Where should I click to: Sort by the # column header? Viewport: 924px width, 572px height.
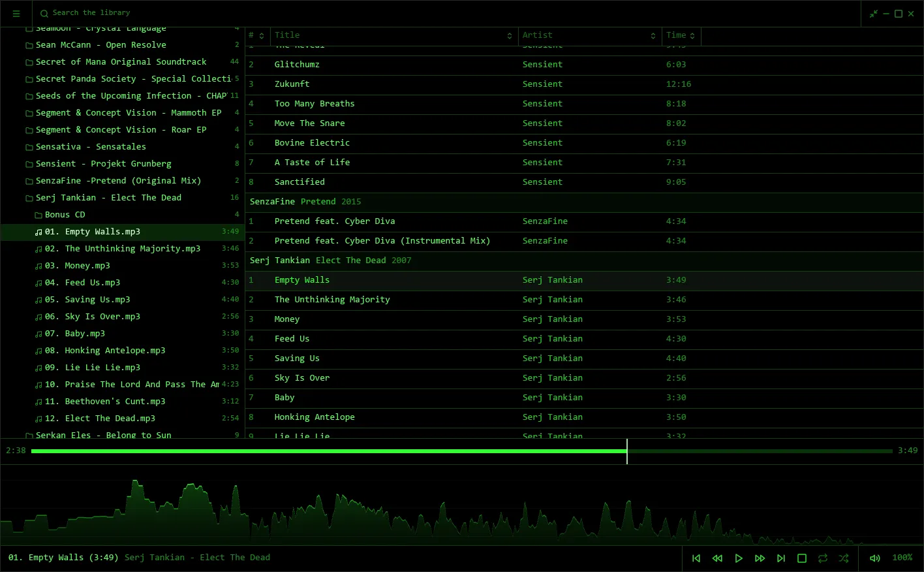point(257,35)
